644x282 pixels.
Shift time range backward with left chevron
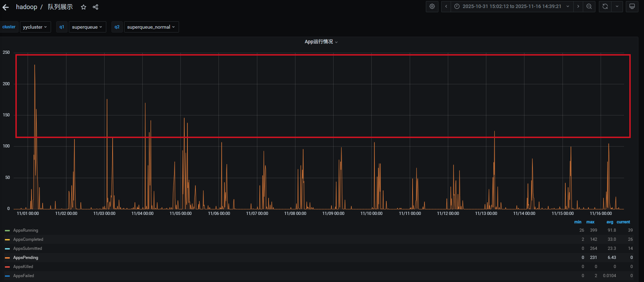(446, 7)
